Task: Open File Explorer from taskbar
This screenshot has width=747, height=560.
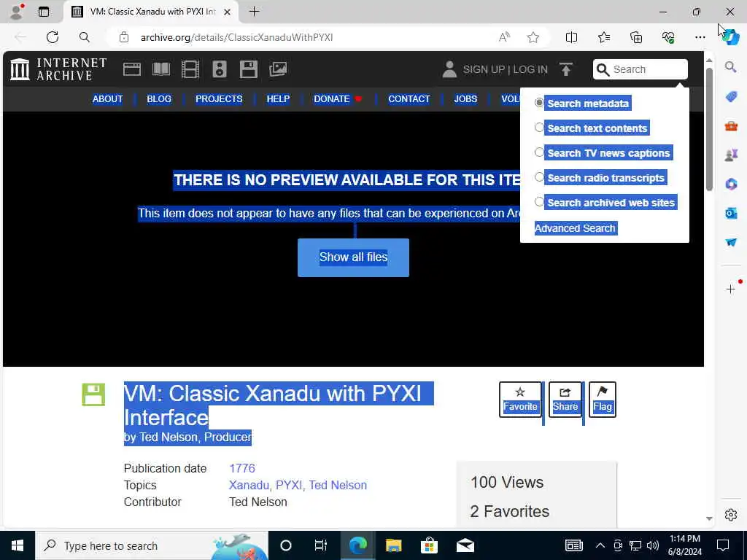Action: pos(393,545)
